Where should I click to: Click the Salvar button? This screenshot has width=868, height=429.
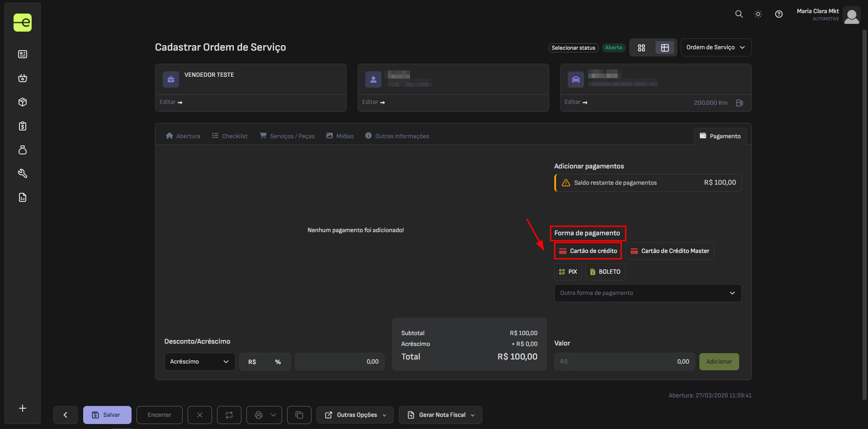[x=107, y=415]
